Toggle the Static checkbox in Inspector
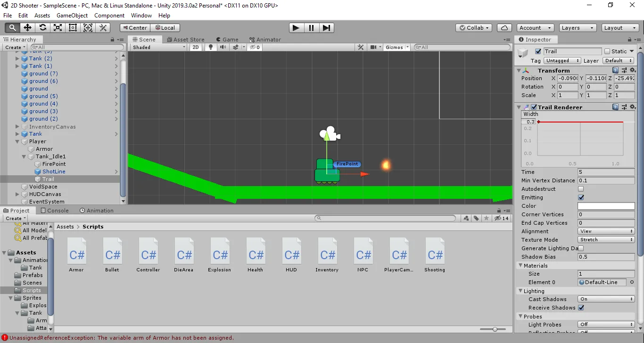Image resolution: width=644 pixels, height=343 pixels. point(607,51)
